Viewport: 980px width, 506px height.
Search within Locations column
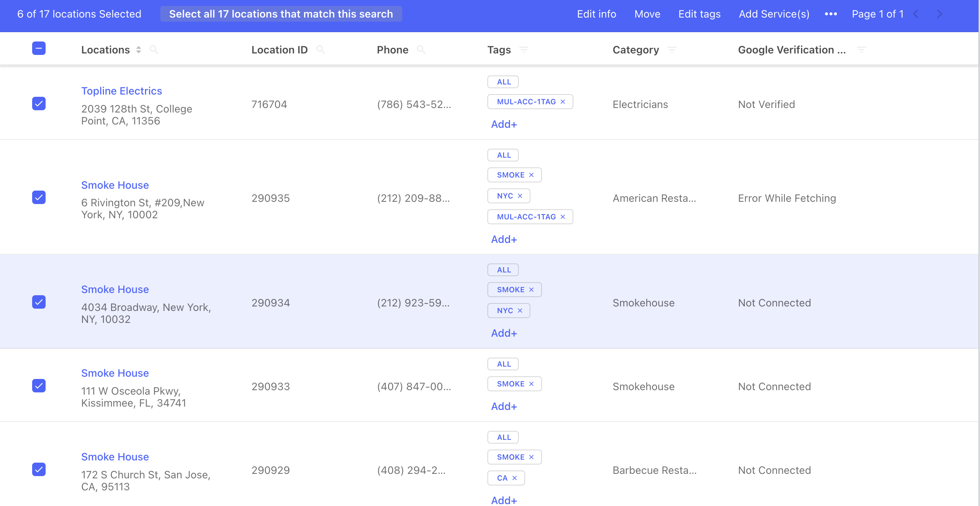(154, 50)
